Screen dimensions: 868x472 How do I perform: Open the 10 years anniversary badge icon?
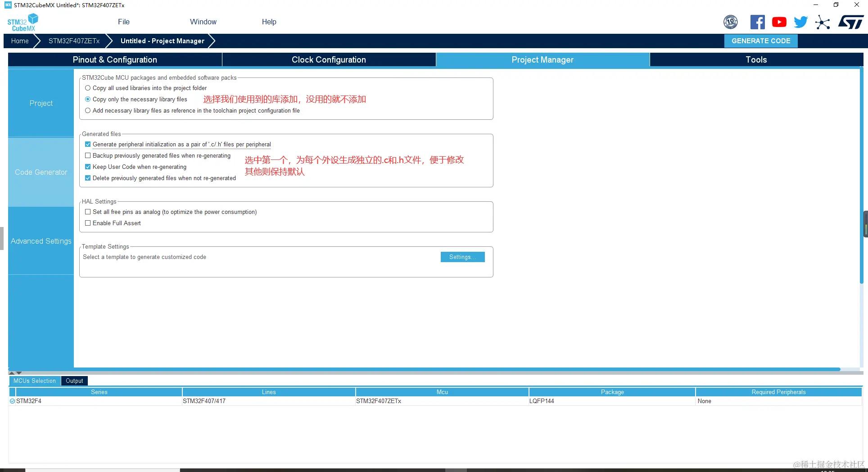click(730, 22)
